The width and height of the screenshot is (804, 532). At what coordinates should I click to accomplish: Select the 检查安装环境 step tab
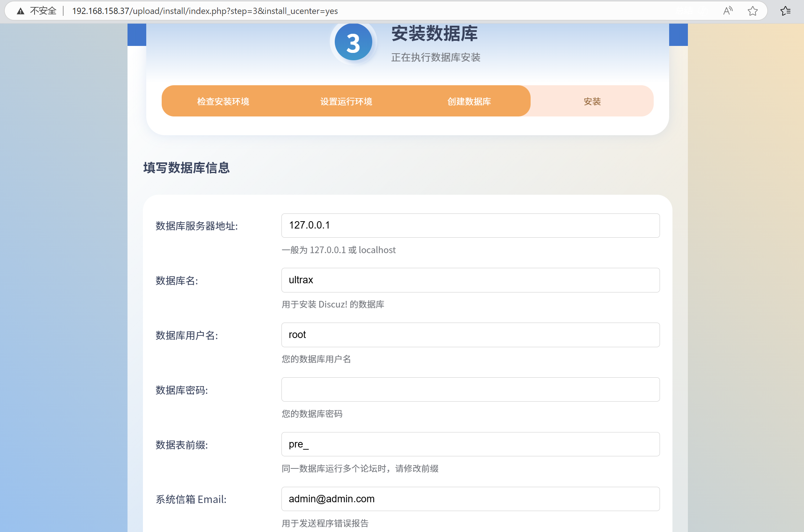tap(223, 101)
